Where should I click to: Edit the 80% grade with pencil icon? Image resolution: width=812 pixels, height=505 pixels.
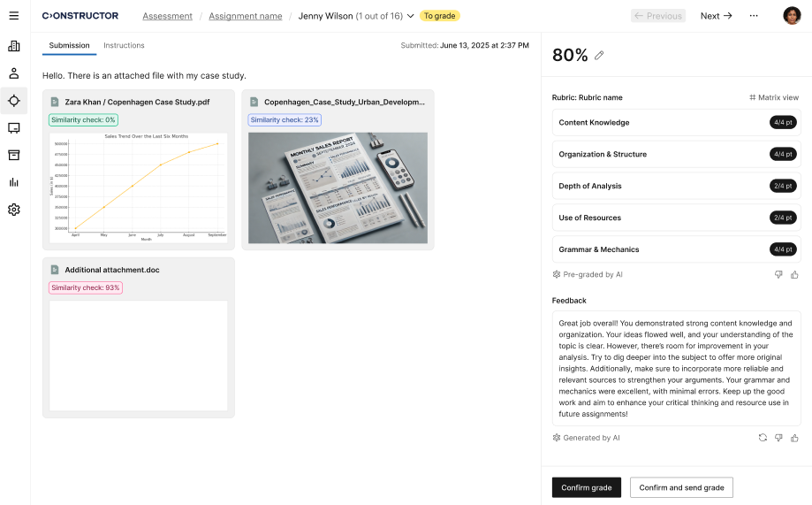pyautogui.click(x=599, y=56)
